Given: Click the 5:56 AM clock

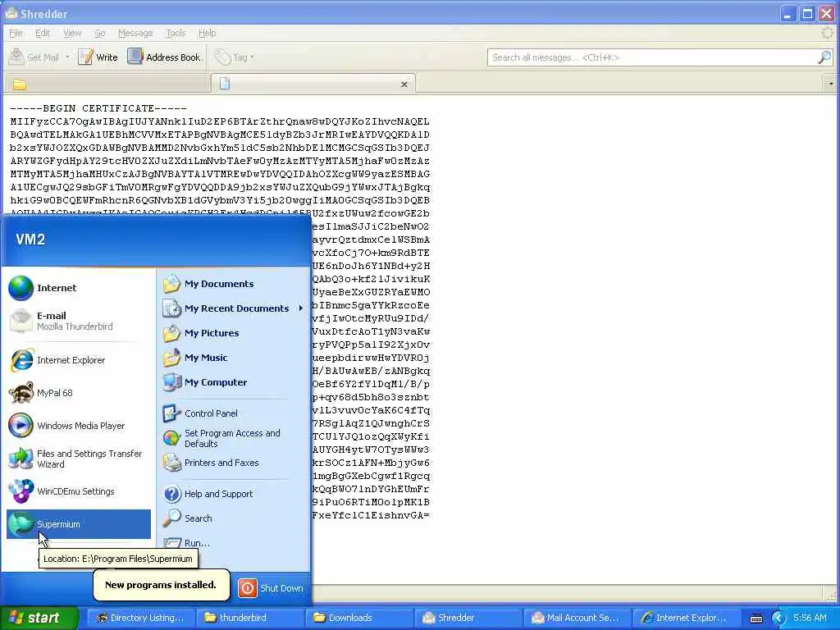Looking at the screenshot, I should pos(810,618).
